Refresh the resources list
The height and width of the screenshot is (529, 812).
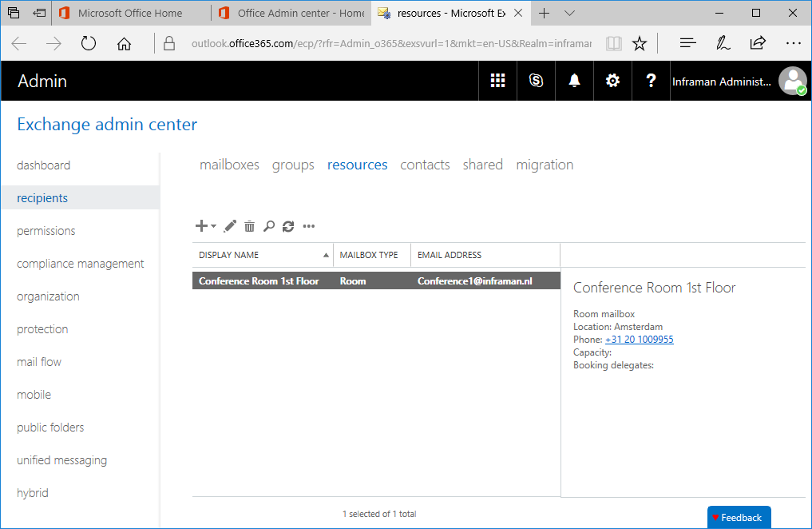288,227
